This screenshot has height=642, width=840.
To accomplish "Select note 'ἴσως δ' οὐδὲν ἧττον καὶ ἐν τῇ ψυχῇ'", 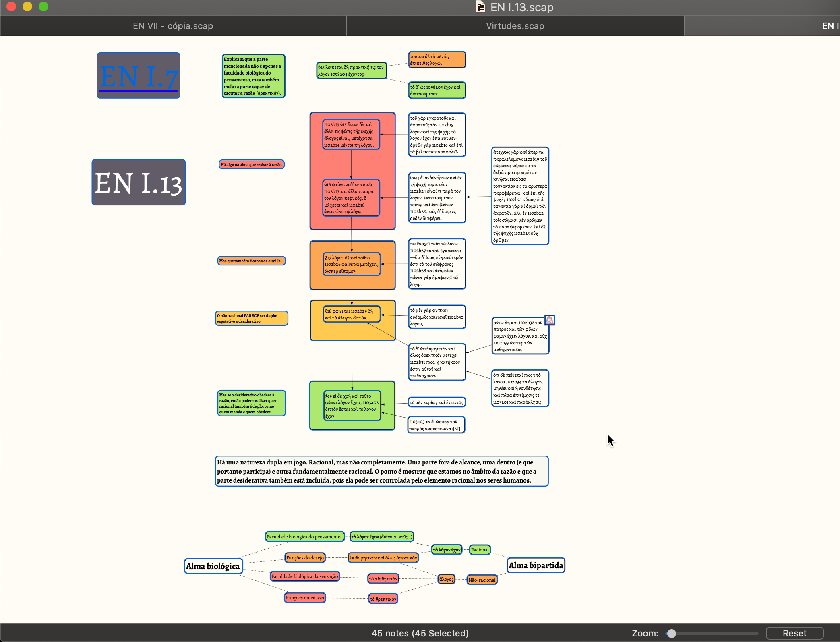I will pos(437,197).
